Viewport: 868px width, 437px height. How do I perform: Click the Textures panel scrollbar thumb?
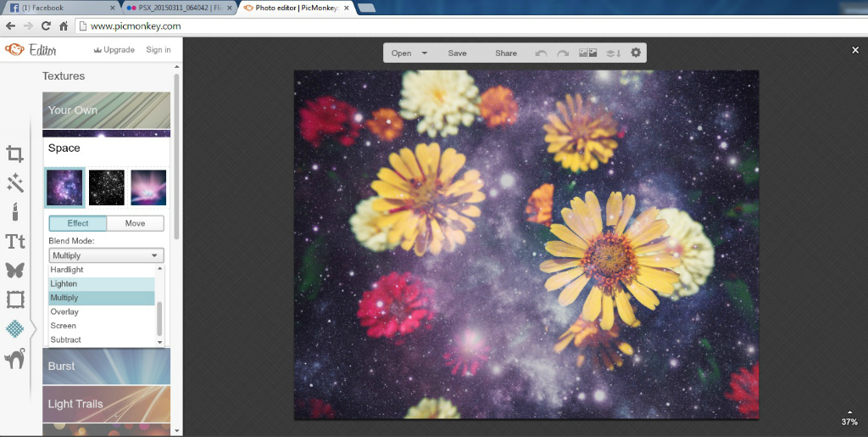pos(177,157)
